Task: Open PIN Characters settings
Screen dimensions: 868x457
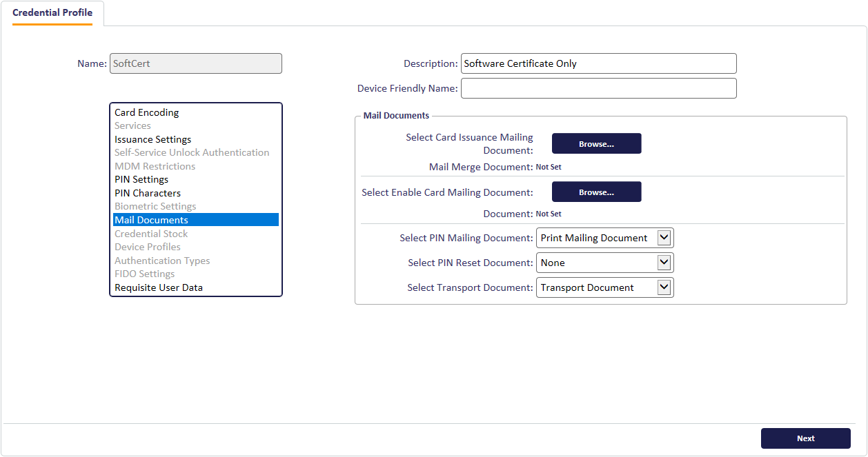Action: (x=147, y=193)
